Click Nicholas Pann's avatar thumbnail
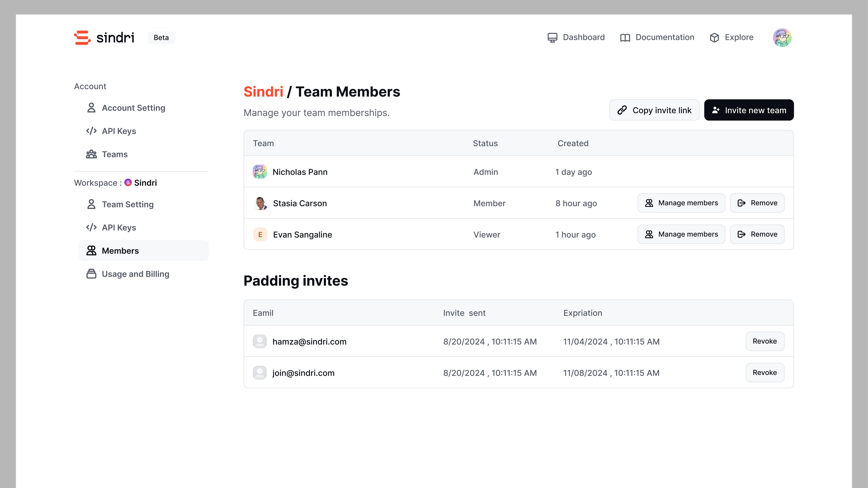868x488 pixels. pyautogui.click(x=260, y=172)
